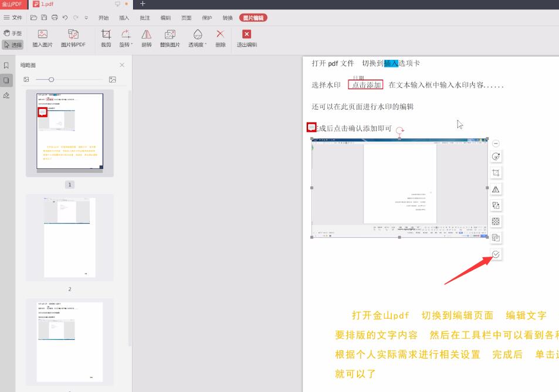Click the floating replace image icon

[x=496, y=205]
